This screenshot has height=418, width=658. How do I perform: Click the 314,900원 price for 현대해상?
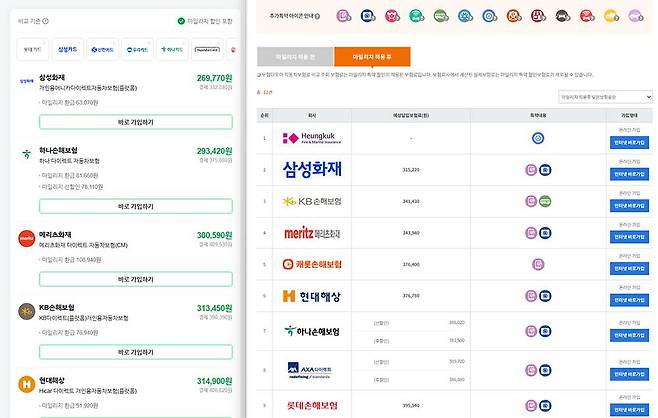coord(214,381)
